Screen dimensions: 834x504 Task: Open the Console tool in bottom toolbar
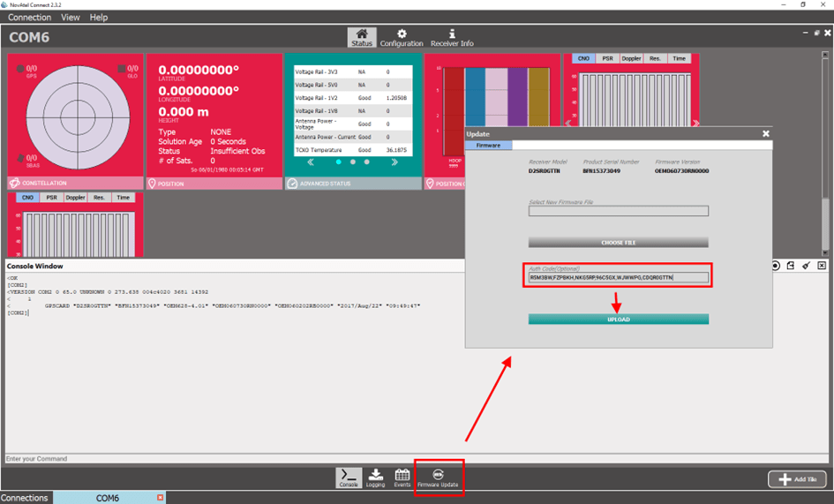click(349, 478)
